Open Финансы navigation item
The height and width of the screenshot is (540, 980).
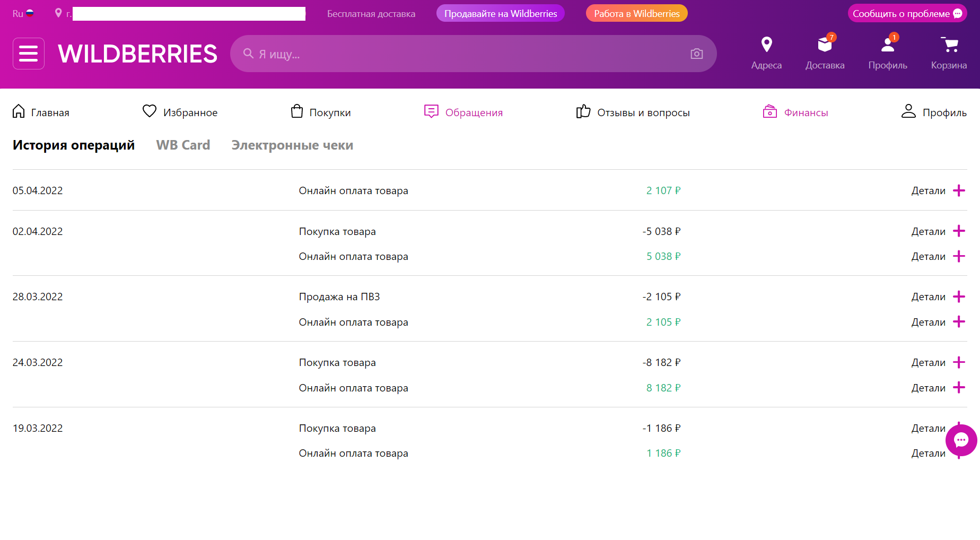(x=795, y=112)
